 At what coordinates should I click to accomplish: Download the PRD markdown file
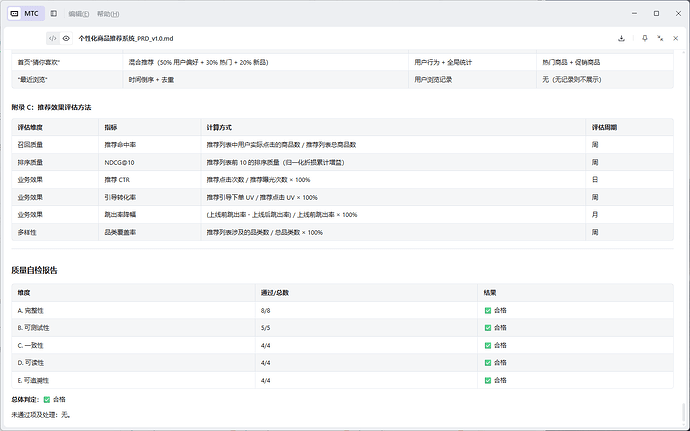(x=621, y=38)
